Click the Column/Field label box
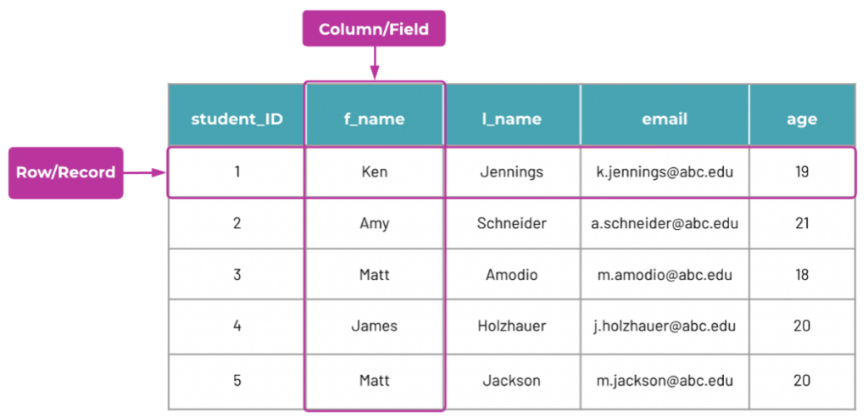Viewport: 868px width, 419px height. 374,30
